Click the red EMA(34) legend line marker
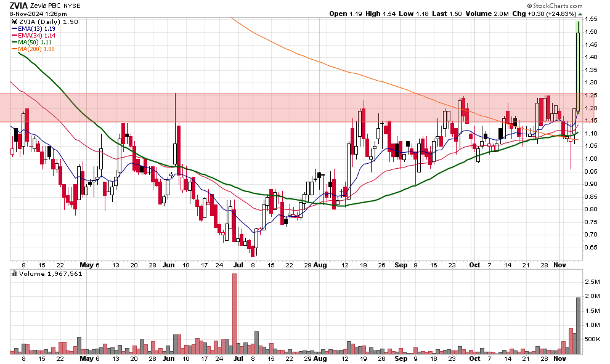 click(15, 35)
